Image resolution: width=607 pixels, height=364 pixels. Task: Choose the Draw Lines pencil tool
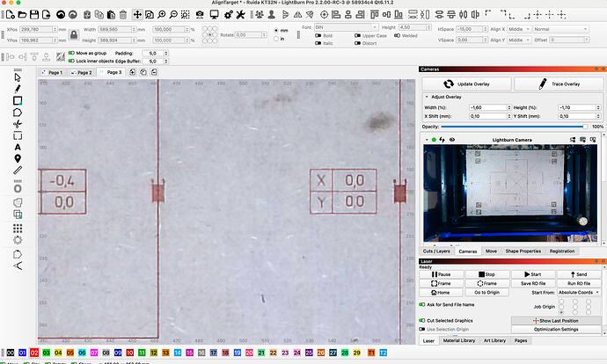pyautogui.click(x=18, y=89)
